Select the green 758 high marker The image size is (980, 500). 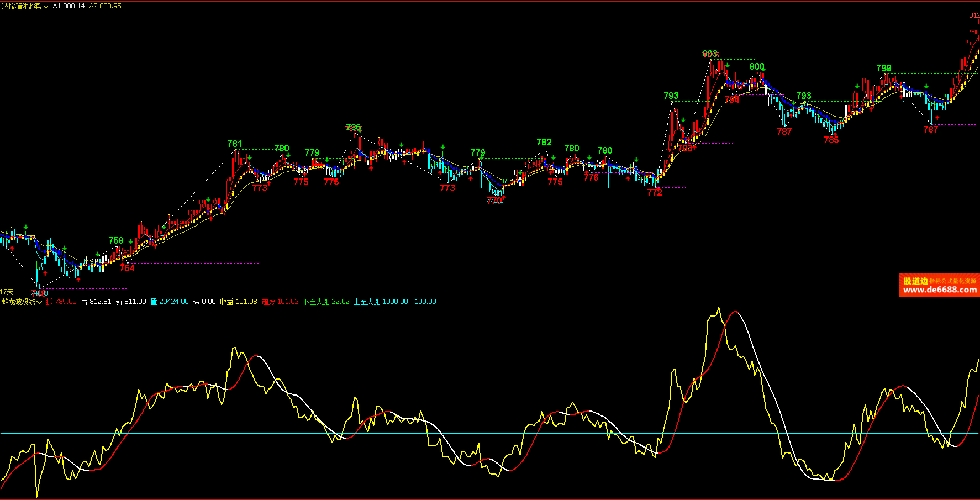pos(115,240)
